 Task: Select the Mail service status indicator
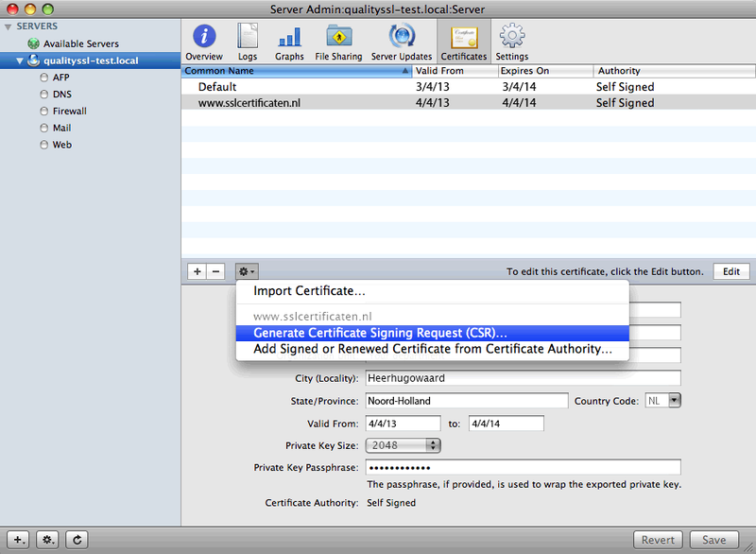pos(43,128)
